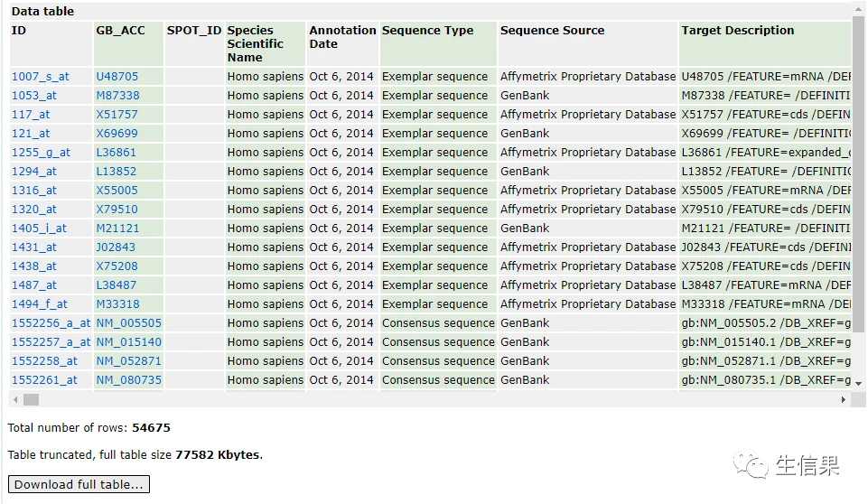The width and height of the screenshot is (868, 504).
Task: Open GenBank accession U48705 link
Action: click(117, 77)
